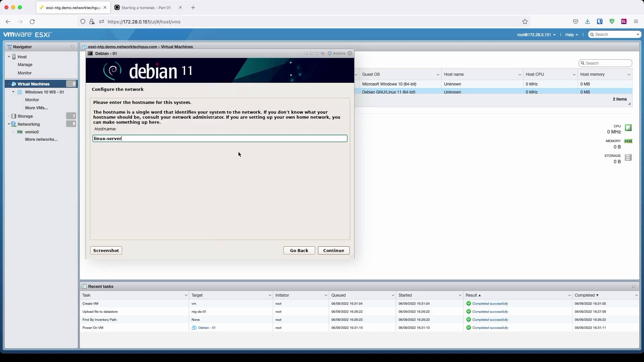Open the Pocket save icon
The height and width of the screenshot is (362, 644).
(x=576, y=22)
